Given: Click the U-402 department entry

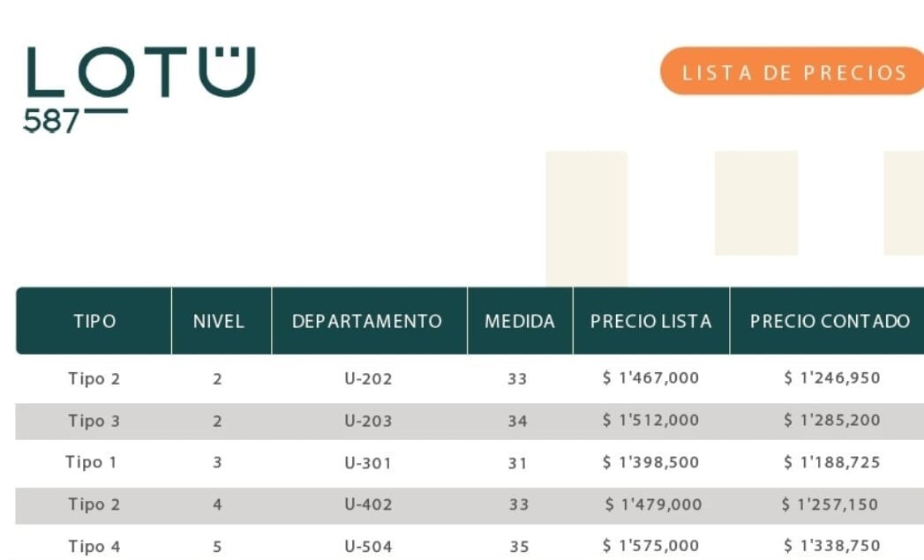Looking at the screenshot, I should (368, 505).
